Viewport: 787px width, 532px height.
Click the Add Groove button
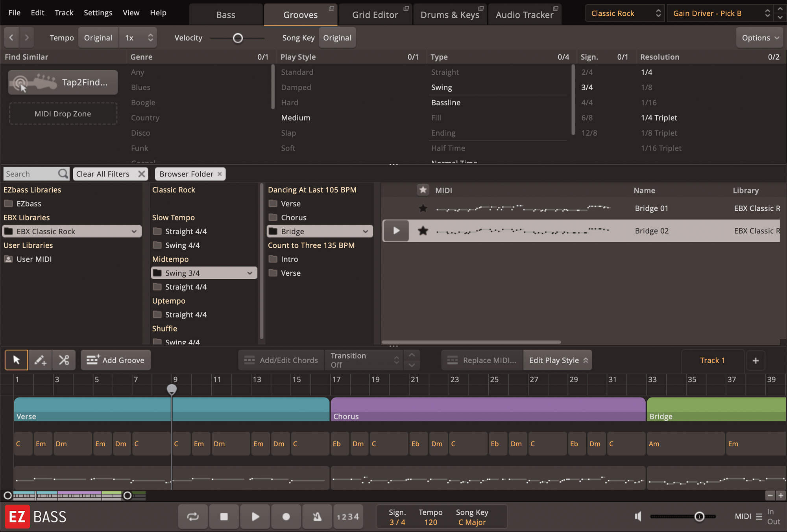click(115, 360)
